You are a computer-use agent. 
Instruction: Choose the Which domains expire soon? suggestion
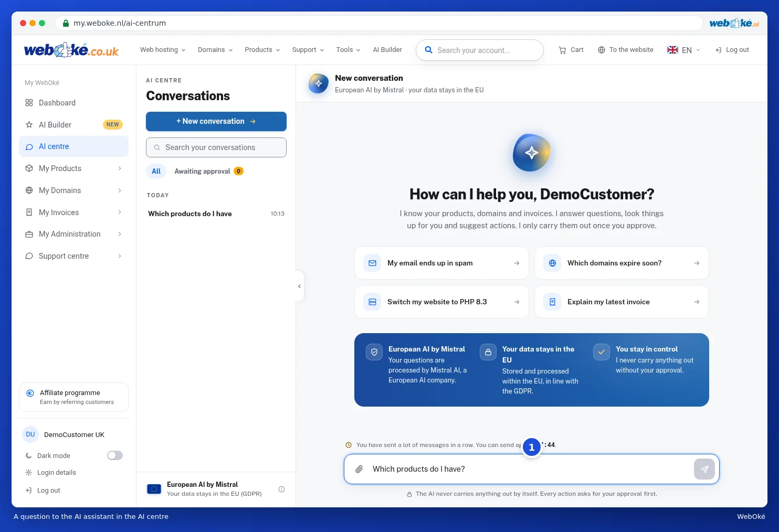(x=622, y=263)
